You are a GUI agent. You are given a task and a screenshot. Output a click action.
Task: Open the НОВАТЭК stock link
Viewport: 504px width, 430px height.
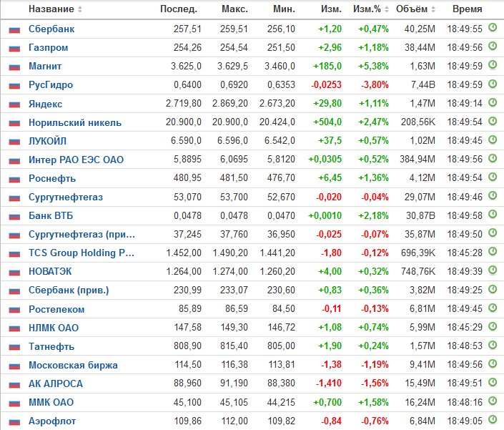point(50,271)
